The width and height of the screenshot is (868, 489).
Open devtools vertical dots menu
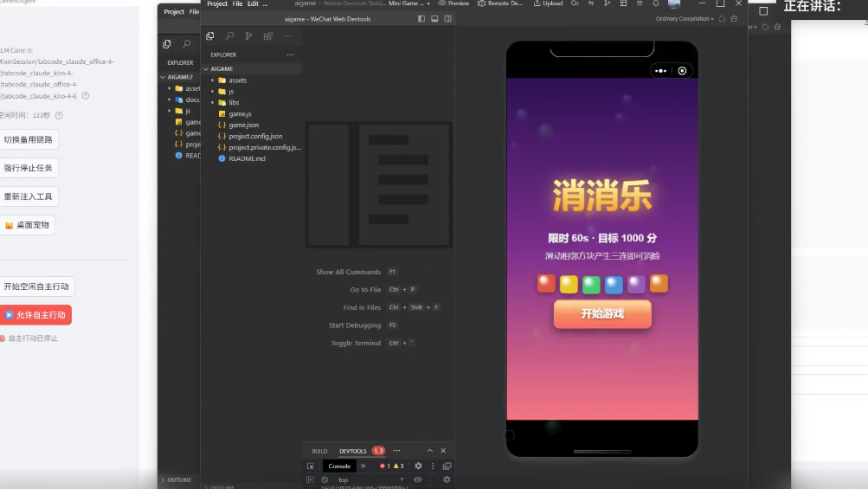[x=433, y=466]
